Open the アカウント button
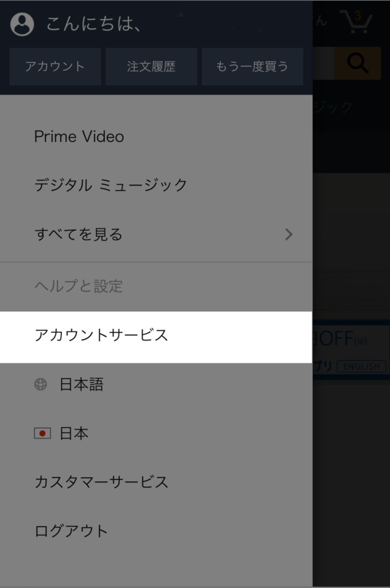This screenshot has width=390, height=588. click(55, 66)
